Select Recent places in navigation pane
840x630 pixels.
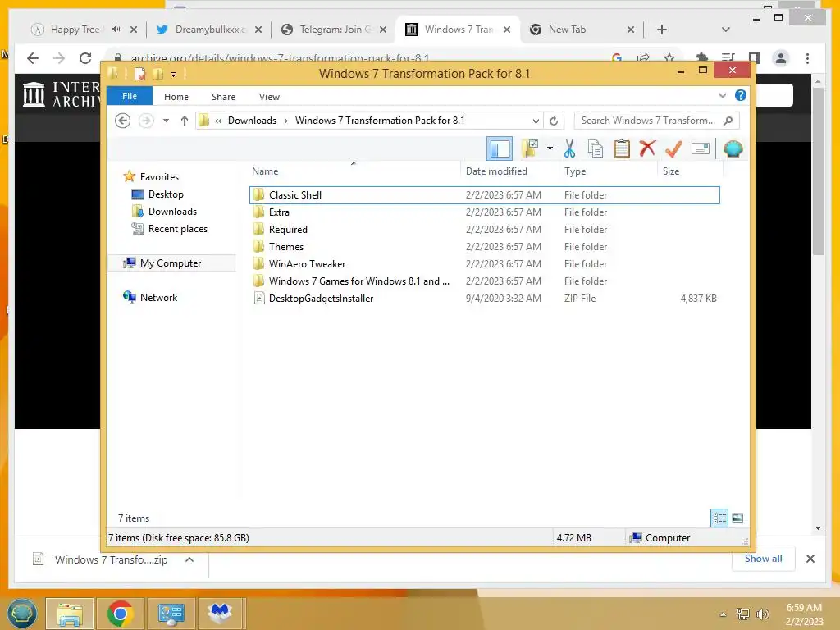178,228
